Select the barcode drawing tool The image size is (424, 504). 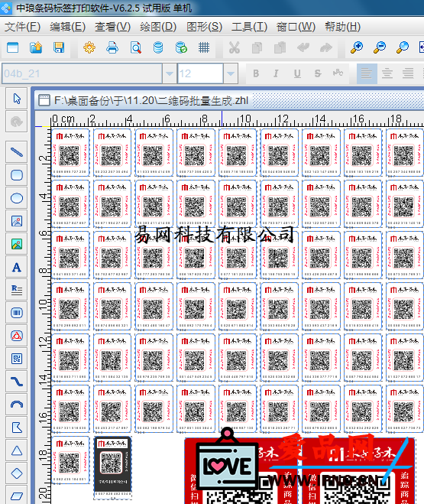17,313
